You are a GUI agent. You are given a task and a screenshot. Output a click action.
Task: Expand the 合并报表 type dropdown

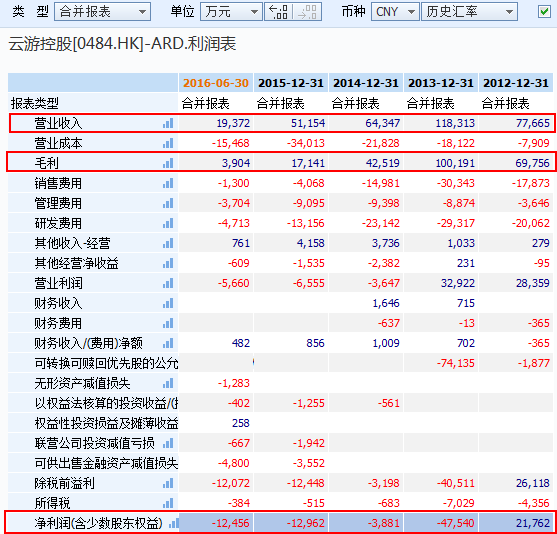coord(102,12)
